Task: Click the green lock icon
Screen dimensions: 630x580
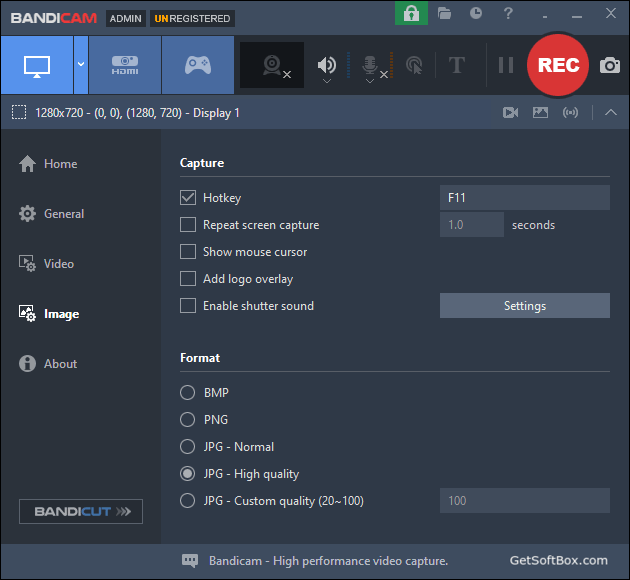Action: 411,13
